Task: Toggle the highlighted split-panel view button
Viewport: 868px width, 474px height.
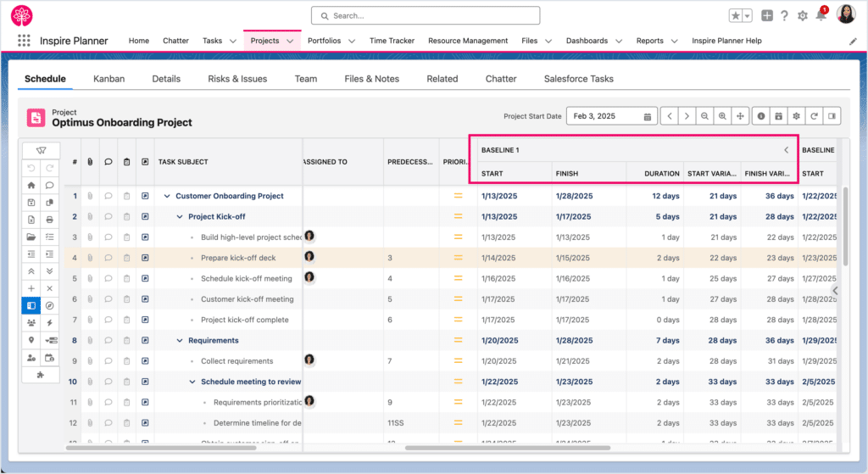Action: [x=31, y=305]
